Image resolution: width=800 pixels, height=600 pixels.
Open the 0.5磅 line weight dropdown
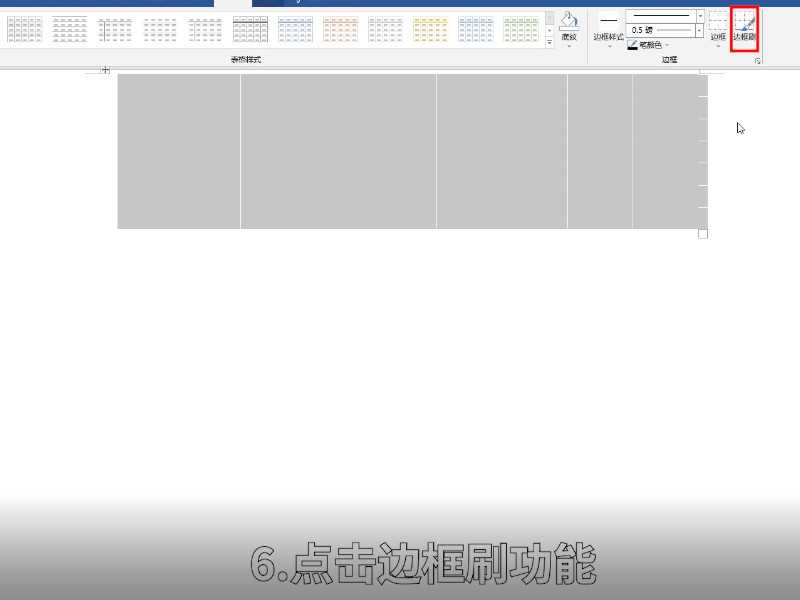[x=699, y=31]
